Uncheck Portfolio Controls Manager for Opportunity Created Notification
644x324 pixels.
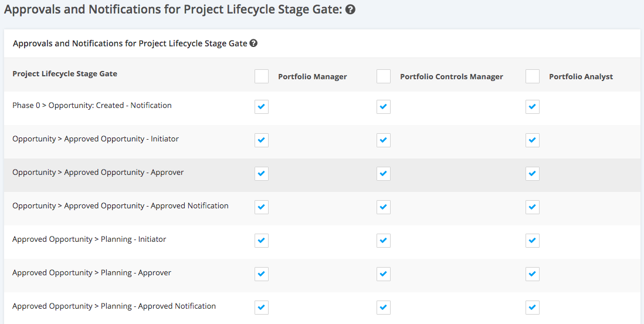click(384, 107)
